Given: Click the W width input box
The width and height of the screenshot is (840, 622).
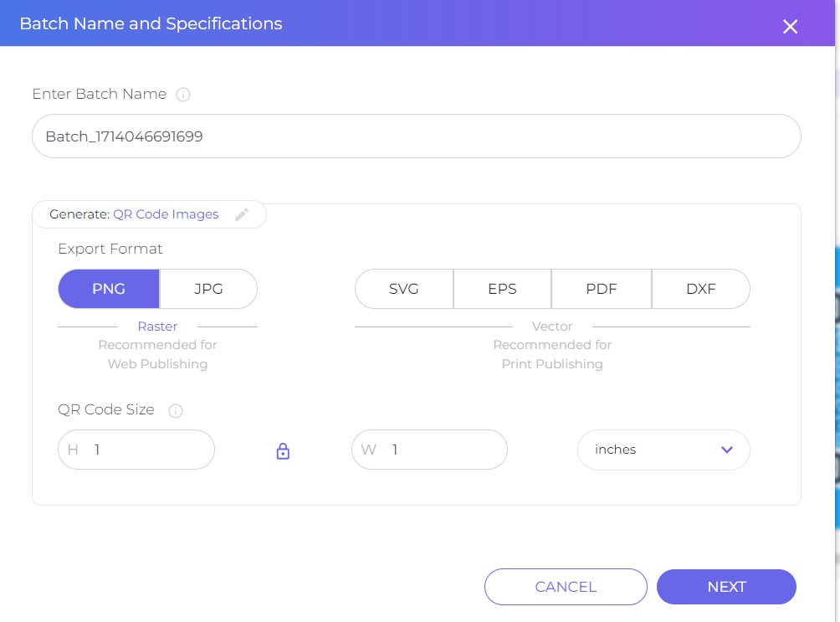Looking at the screenshot, I should 429,450.
